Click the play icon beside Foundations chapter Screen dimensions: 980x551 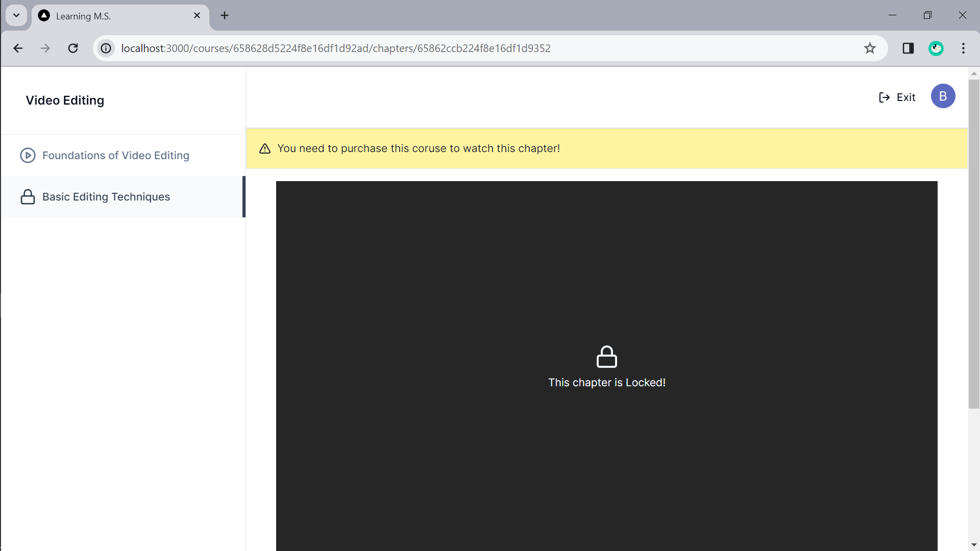(x=28, y=155)
